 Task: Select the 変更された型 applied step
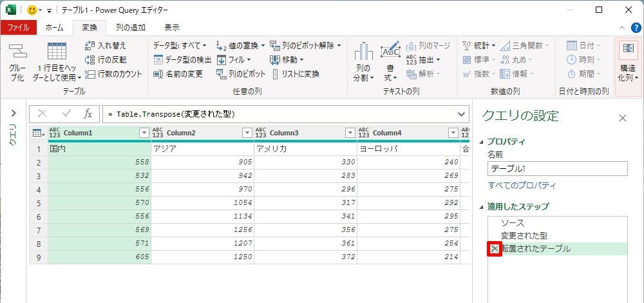(524, 235)
